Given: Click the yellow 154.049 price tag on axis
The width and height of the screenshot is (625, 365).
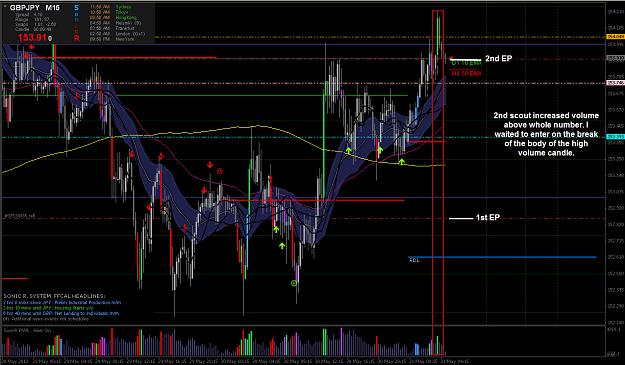Looking at the screenshot, I should click(615, 37).
